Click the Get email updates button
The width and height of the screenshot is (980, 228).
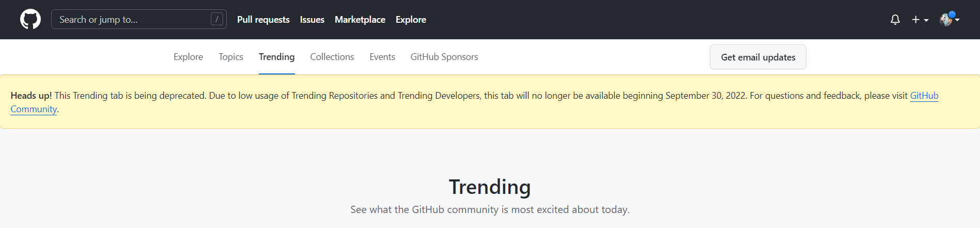757,57
